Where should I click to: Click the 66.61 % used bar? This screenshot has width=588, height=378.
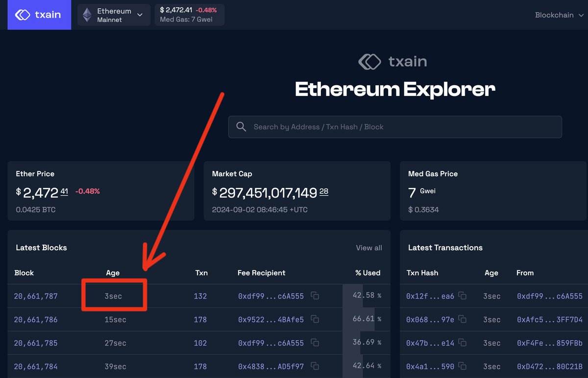pos(367,319)
